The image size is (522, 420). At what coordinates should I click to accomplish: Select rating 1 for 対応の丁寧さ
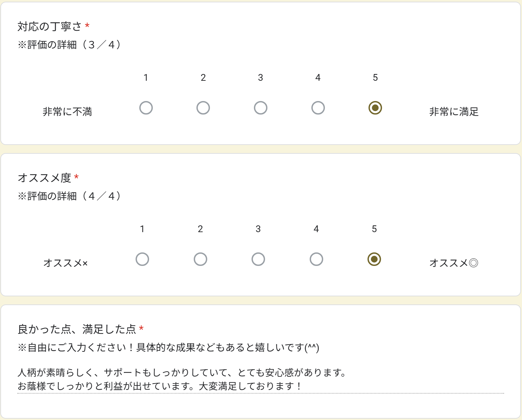pos(146,108)
